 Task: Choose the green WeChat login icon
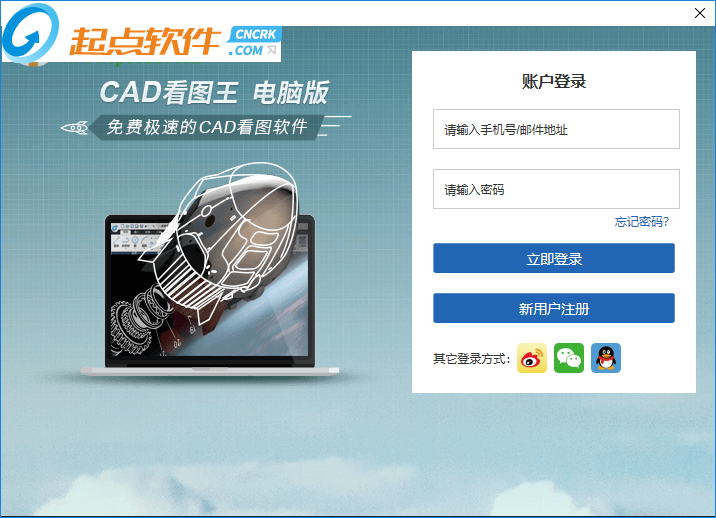coord(569,358)
